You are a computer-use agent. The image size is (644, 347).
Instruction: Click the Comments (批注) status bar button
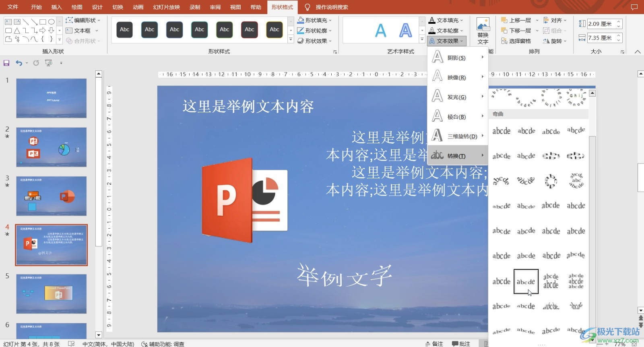coord(461,344)
